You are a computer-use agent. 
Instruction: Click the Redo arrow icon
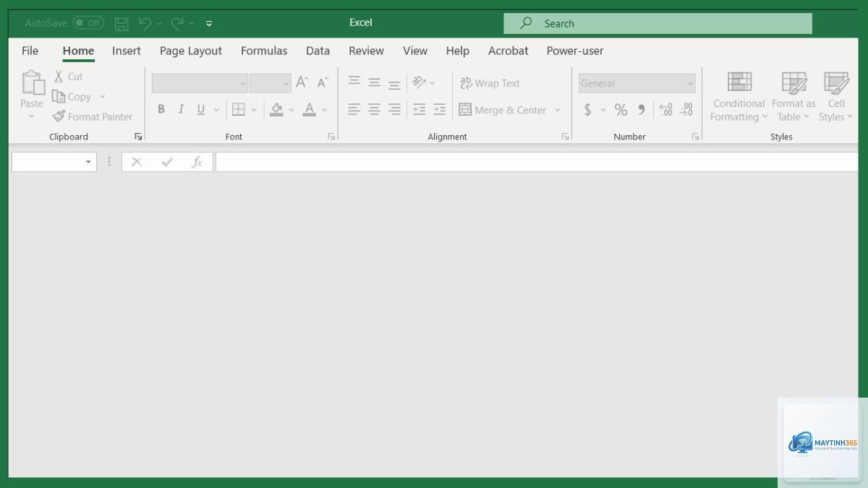tap(177, 23)
